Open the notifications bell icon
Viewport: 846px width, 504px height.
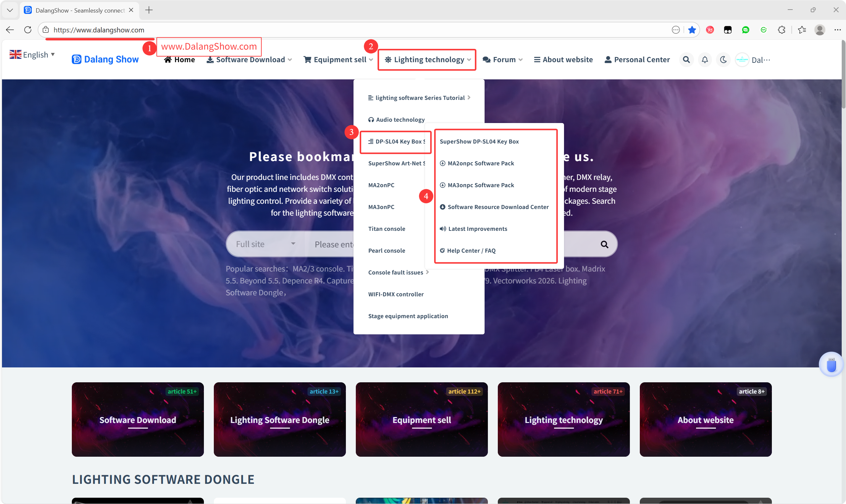click(705, 60)
